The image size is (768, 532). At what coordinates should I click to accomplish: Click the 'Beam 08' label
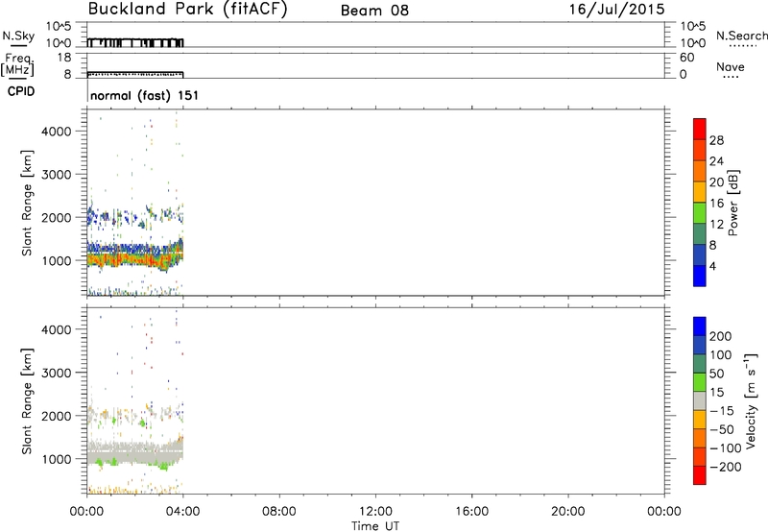(374, 11)
